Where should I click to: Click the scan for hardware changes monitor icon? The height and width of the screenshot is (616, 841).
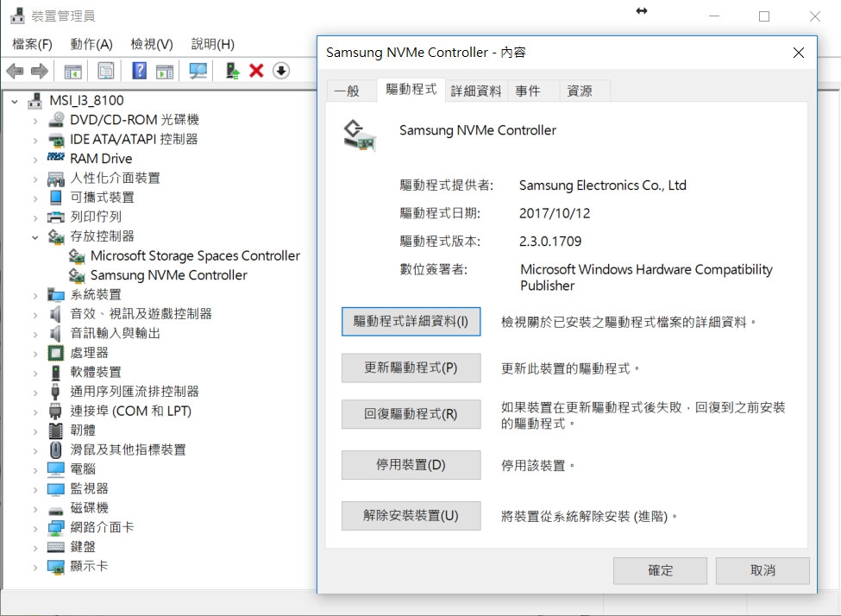tap(198, 71)
